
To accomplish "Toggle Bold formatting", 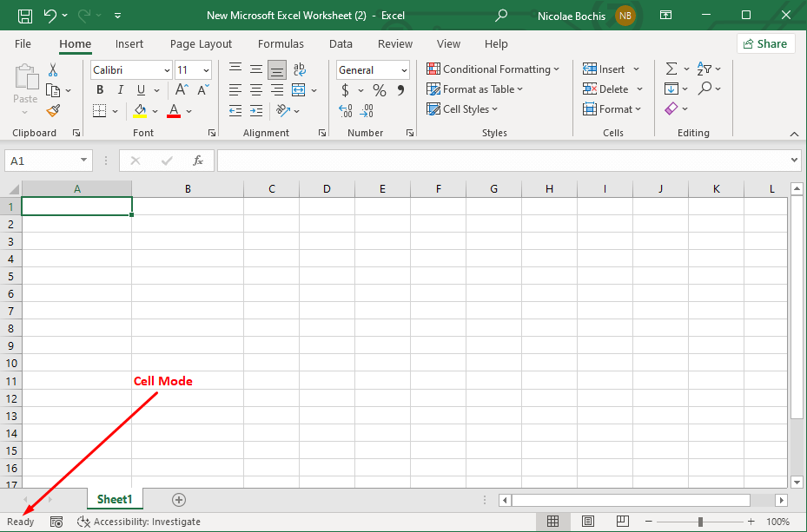I will click(x=100, y=90).
